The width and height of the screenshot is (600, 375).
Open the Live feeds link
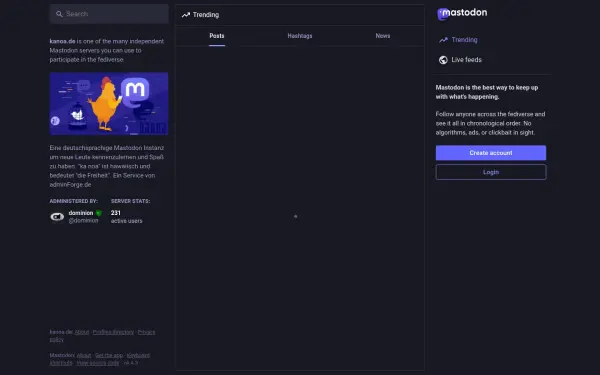[x=460, y=60]
